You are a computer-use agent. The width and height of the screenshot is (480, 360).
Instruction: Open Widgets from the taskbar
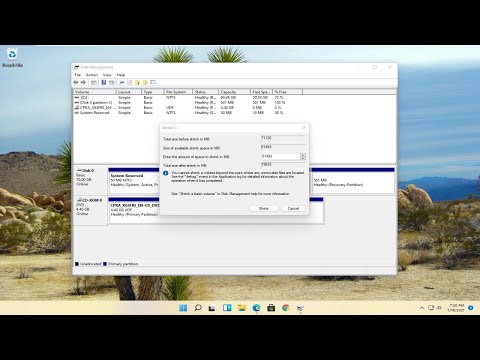[227, 308]
